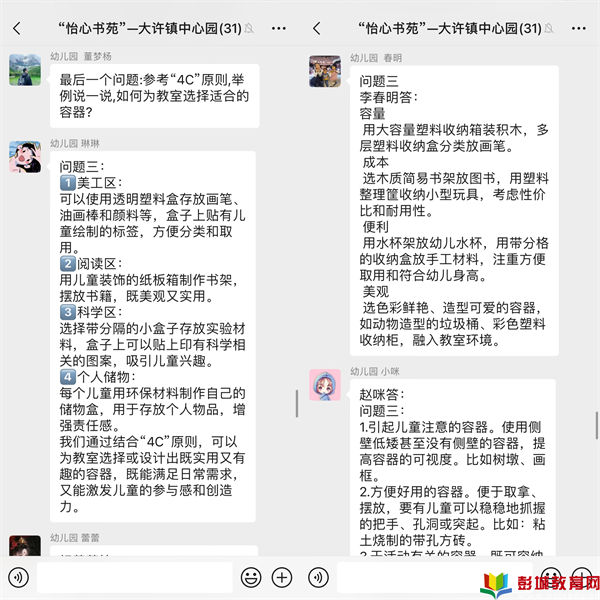Open left chat's group title 怡心书苑
600x600 pixels.
(x=150, y=28)
